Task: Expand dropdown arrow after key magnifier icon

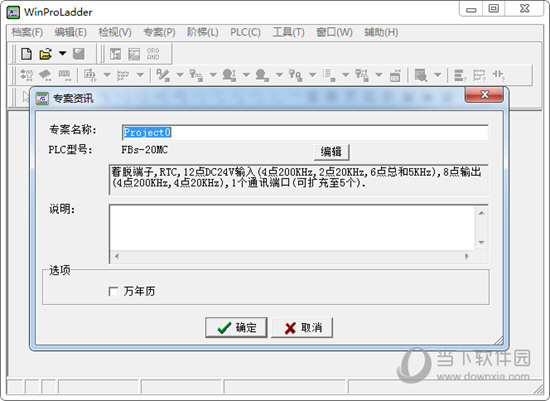Action: tap(313, 74)
